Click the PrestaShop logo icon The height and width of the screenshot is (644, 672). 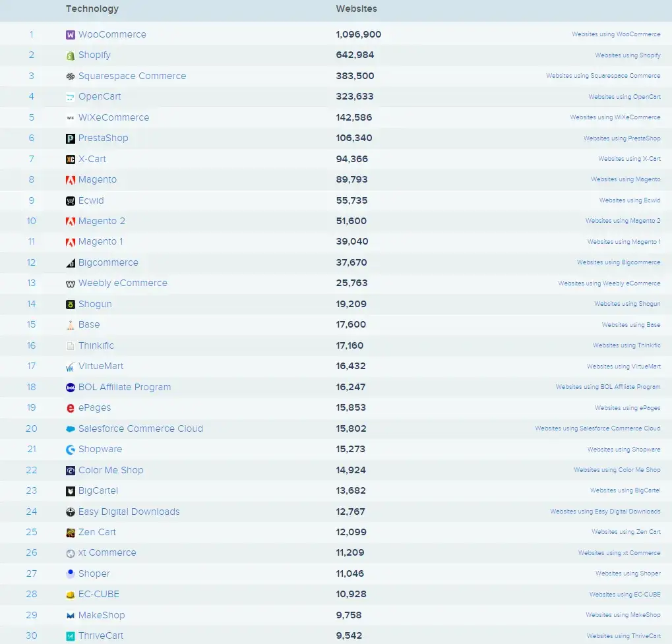(x=71, y=138)
